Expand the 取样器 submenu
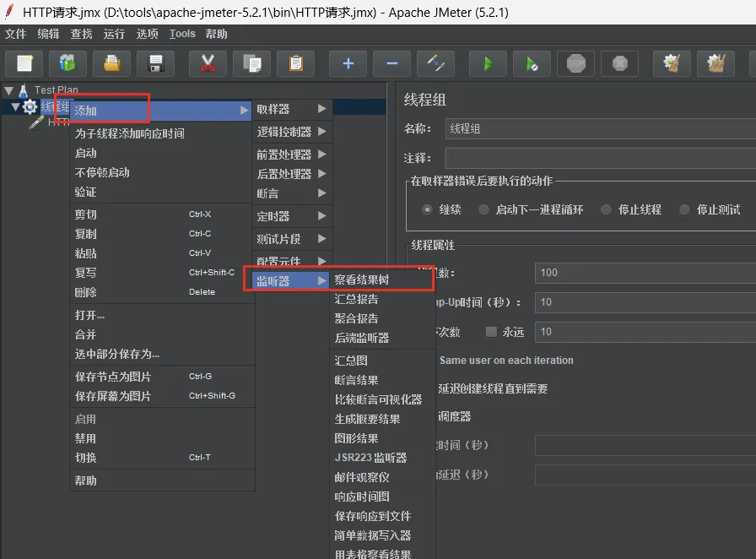The width and height of the screenshot is (756, 559). pyautogui.click(x=292, y=109)
